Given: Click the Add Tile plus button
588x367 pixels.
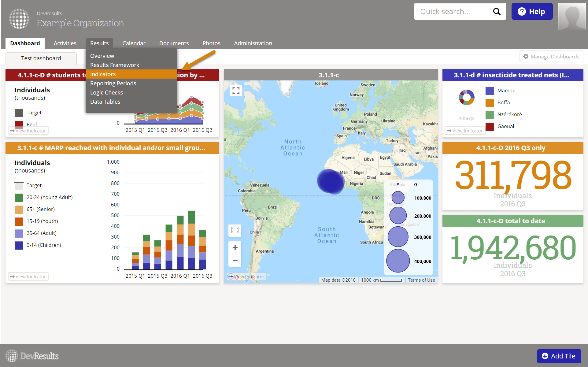Looking at the screenshot, I should pyautogui.click(x=559, y=356).
